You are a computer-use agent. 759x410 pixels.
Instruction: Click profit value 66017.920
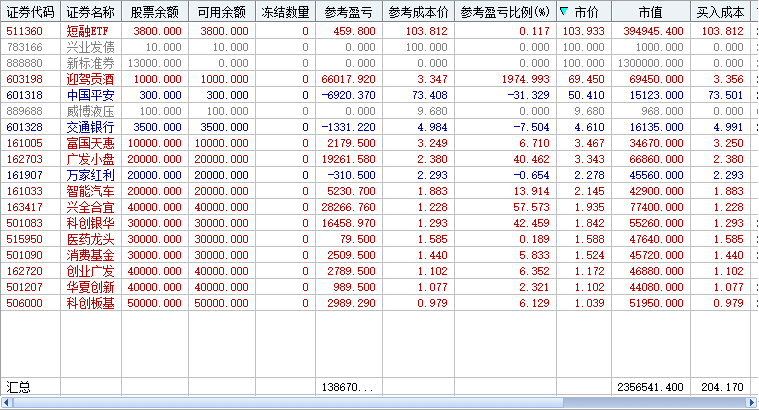click(349, 79)
